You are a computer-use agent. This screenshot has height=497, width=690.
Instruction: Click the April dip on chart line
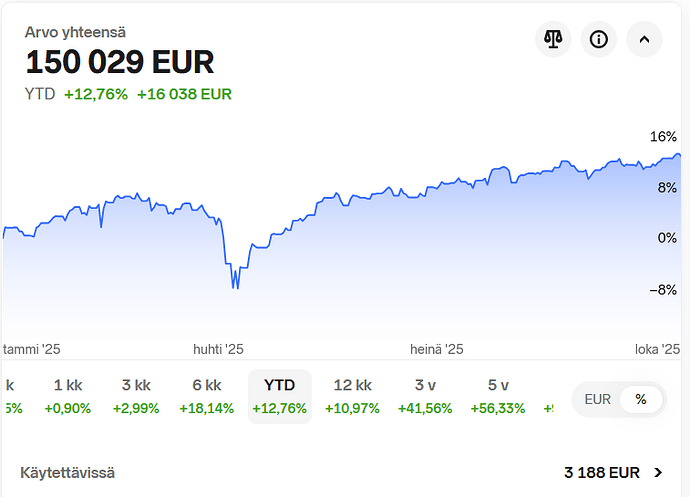[235, 285]
